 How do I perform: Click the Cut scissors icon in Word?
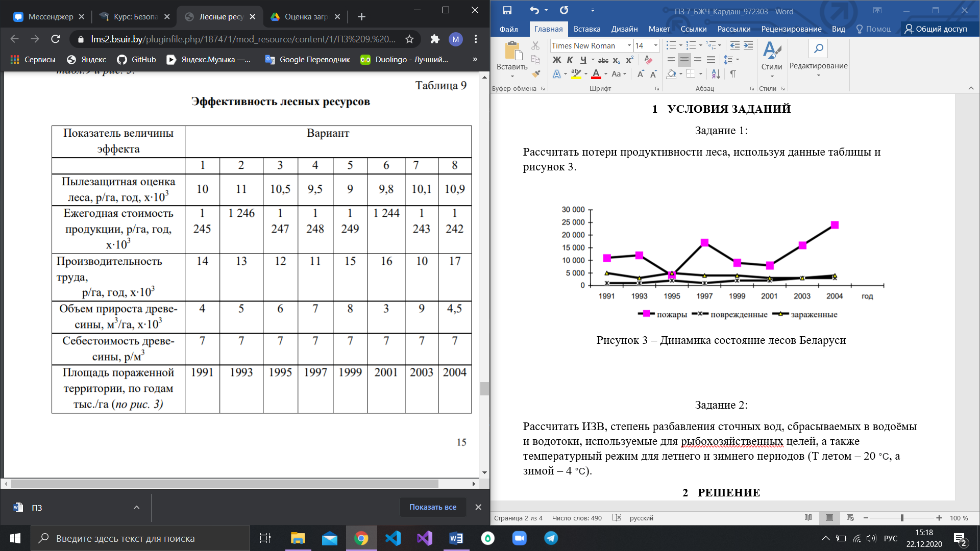coord(535,46)
